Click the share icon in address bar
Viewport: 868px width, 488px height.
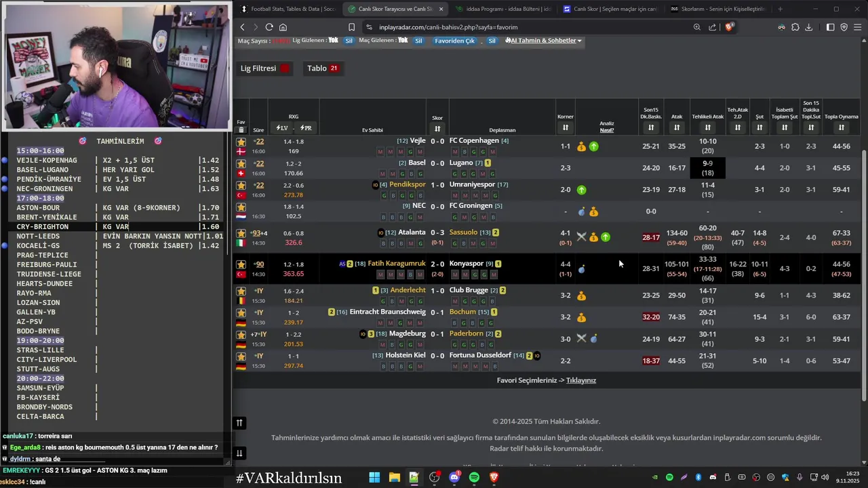713,27
